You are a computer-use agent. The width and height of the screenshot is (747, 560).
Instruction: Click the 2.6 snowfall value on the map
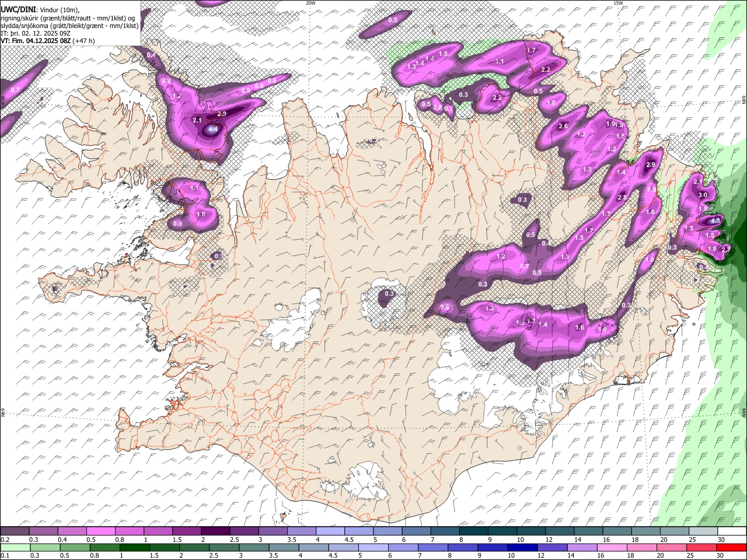point(563,126)
